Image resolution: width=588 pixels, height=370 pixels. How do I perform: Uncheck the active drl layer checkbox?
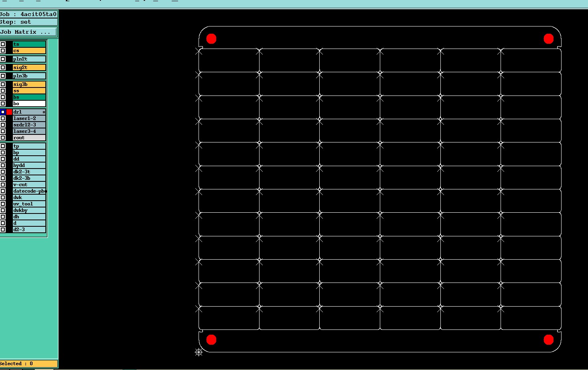3,112
